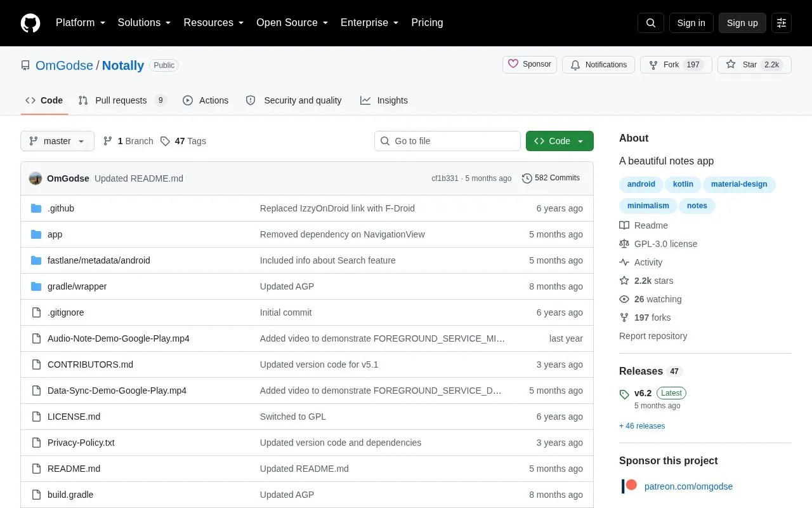Expand the green Code dropdown button
812x508 pixels.
tap(560, 141)
